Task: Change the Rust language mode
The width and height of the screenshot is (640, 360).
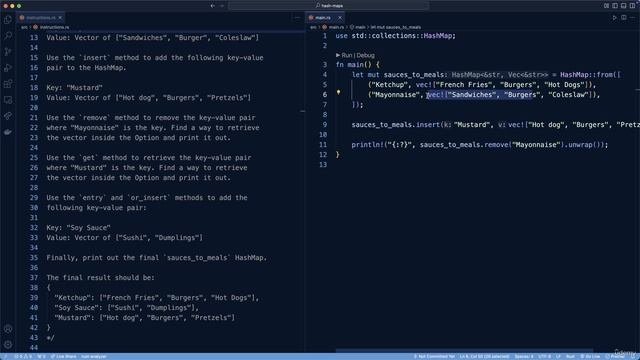Action: [x=570, y=356]
